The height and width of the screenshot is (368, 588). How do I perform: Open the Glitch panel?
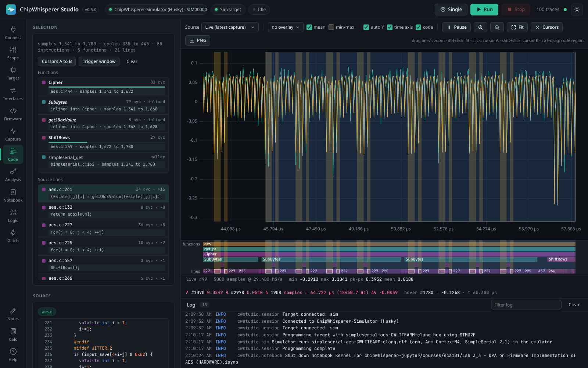[13, 236]
